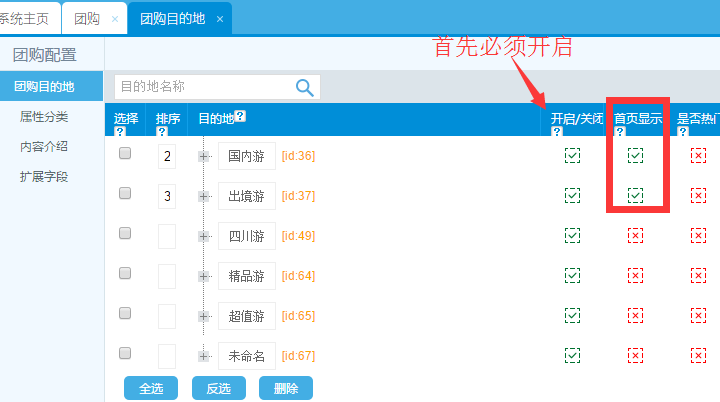The width and height of the screenshot is (720, 402).
Task: Check the selection box for 国内游
Action: pyautogui.click(x=125, y=154)
